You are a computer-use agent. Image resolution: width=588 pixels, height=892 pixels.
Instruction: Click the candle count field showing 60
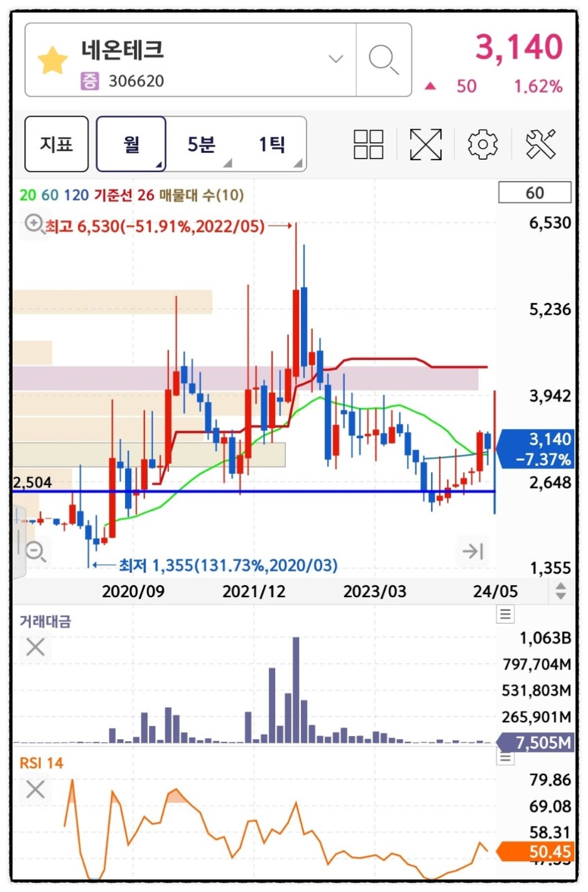coord(535,193)
